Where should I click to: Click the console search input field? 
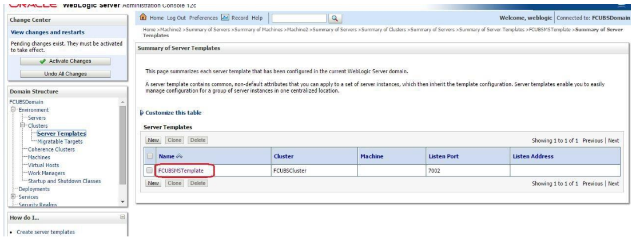pos(299,18)
